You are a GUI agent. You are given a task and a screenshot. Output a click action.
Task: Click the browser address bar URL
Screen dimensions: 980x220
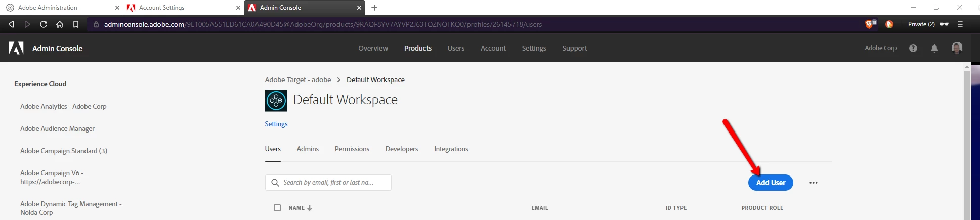[x=323, y=24]
